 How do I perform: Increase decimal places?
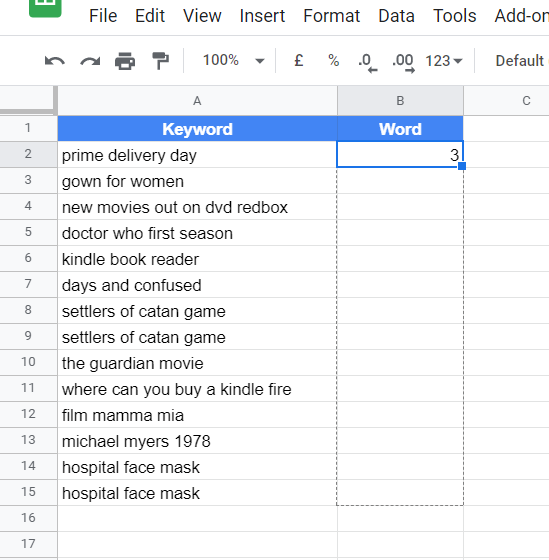(403, 62)
